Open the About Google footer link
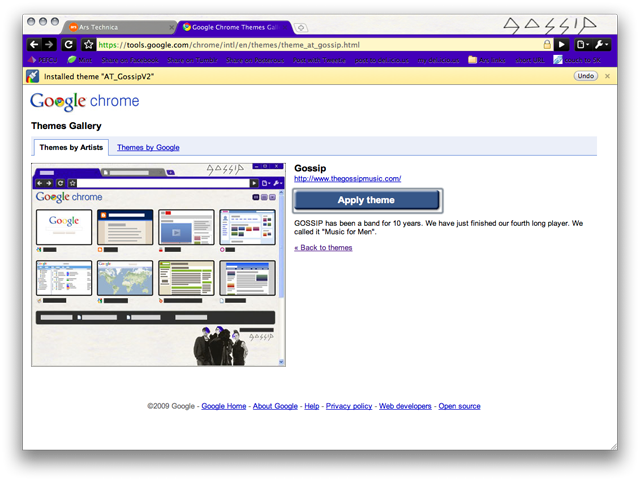640x481 pixels. (275, 406)
